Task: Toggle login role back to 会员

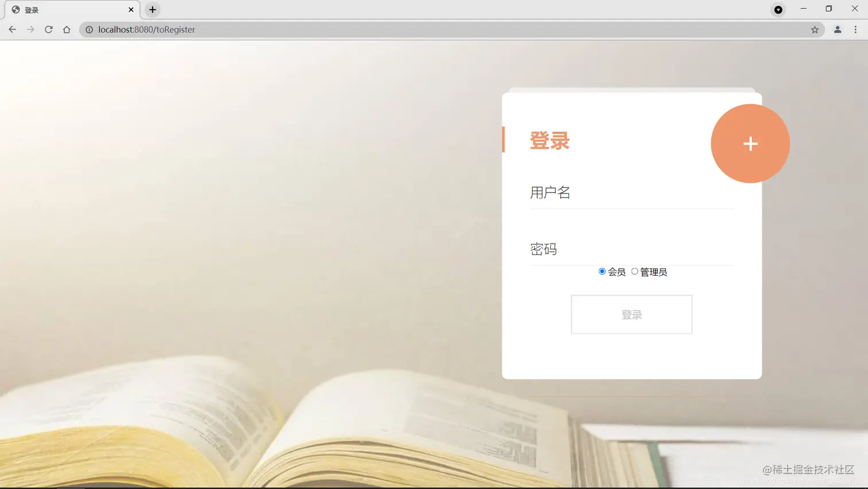Action: pyautogui.click(x=602, y=271)
